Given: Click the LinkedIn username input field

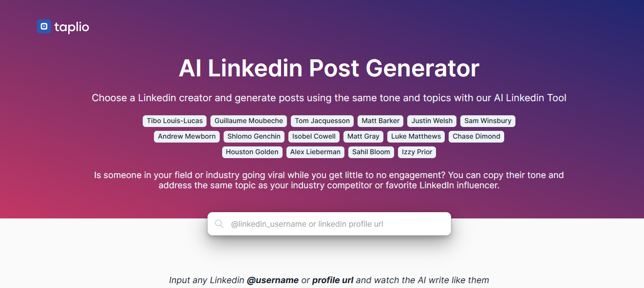Looking at the screenshot, I should tap(329, 223).
